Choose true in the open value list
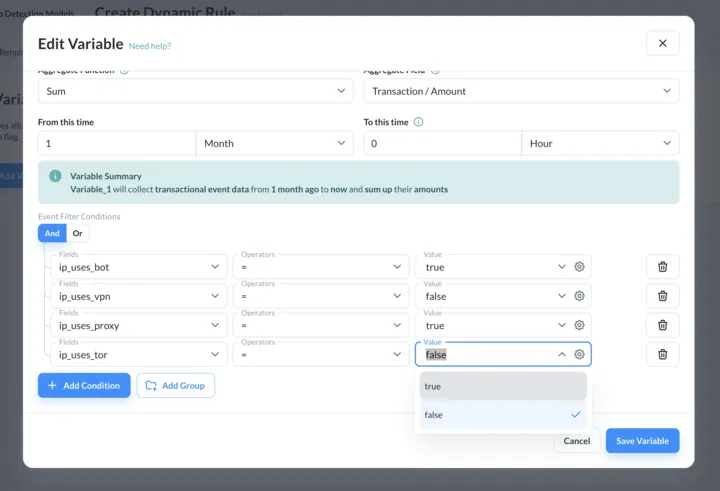 click(503, 386)
